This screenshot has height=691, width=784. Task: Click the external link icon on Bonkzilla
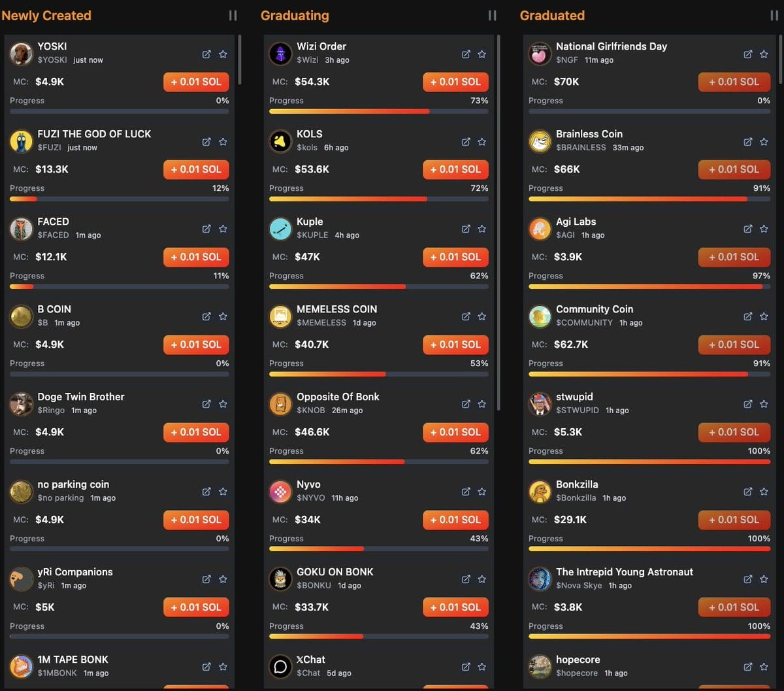748,492
